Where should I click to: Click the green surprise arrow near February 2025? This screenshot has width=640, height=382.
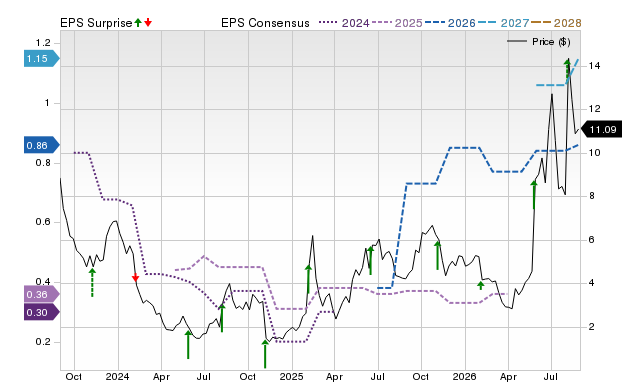[x=308, y=279]
